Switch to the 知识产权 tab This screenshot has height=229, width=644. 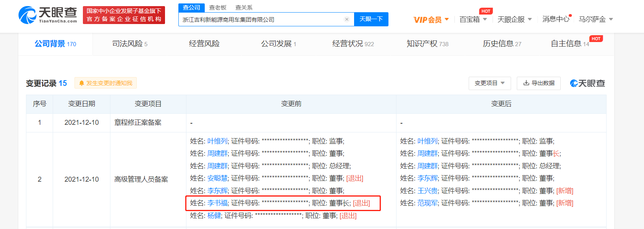click(x=427, y=44)
